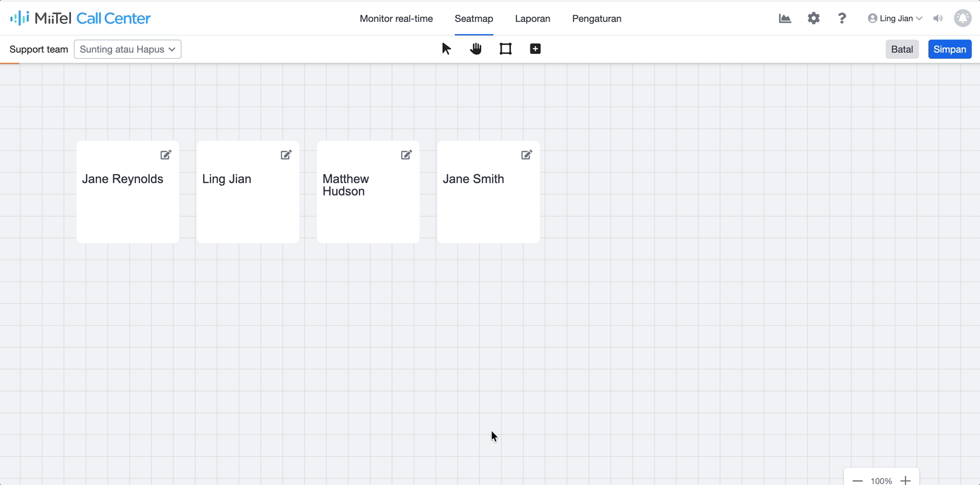Viewport: 980px width, 485px height.
Task: Click the Batal button
Action: coord(902,49)
